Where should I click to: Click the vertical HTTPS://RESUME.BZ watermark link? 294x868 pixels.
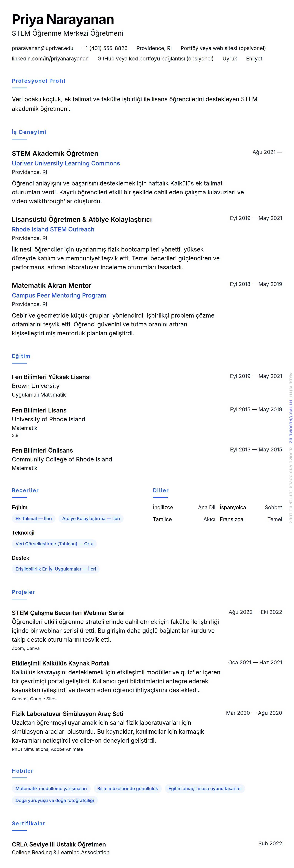click(291, 422)
